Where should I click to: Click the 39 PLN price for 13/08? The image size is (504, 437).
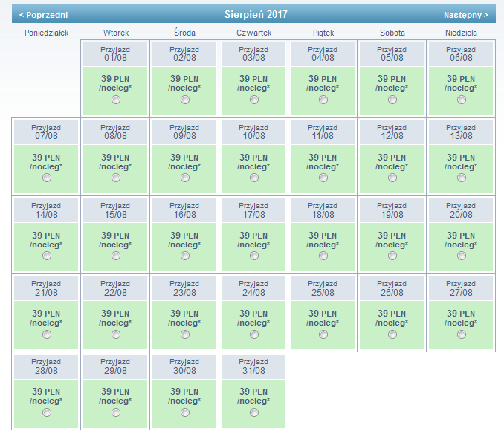[x=461, y=158]
